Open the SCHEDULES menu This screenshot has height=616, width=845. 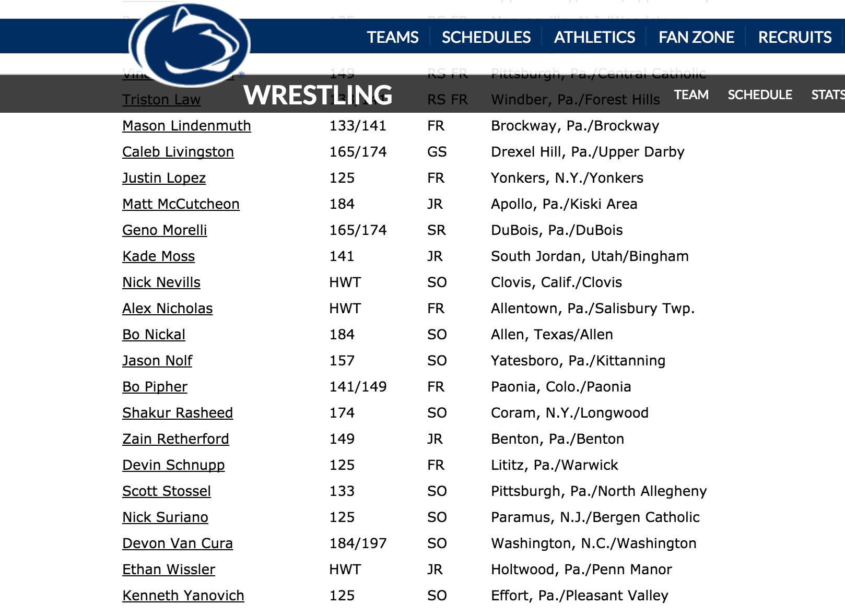tap(486, 37)
